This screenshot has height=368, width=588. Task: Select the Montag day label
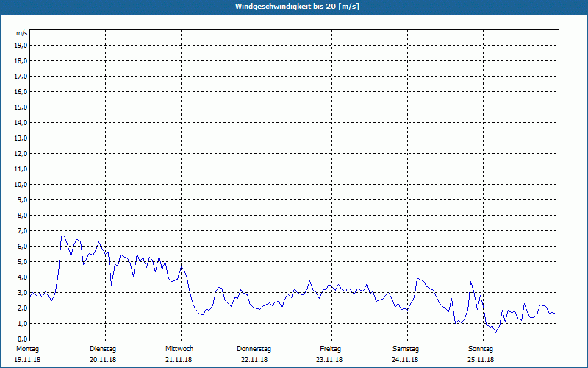(x=27, y=348)
